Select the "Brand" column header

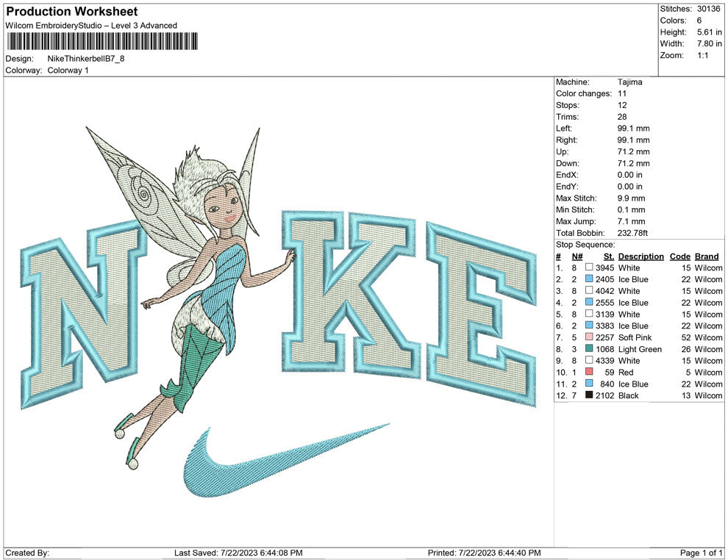point(706,256)
